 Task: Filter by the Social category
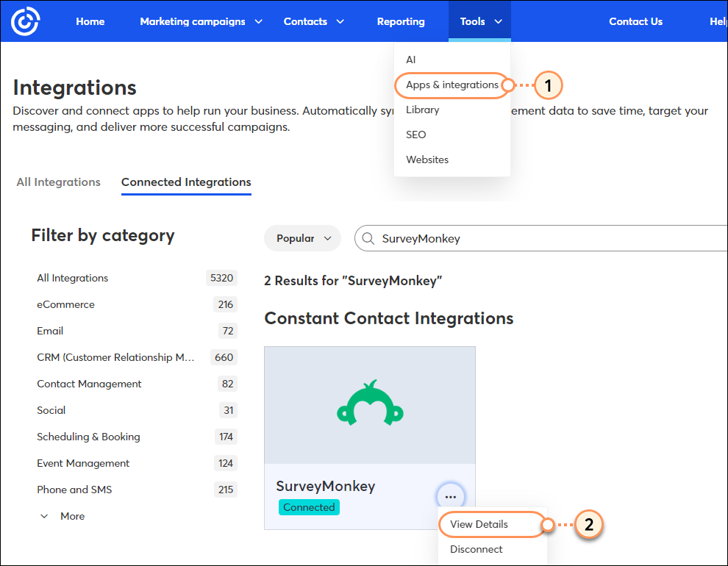(x=51, y=409)
